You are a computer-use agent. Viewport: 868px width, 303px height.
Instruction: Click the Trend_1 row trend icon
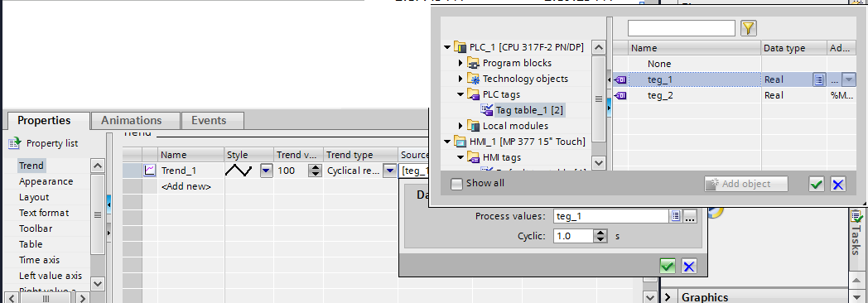point(149,171)
